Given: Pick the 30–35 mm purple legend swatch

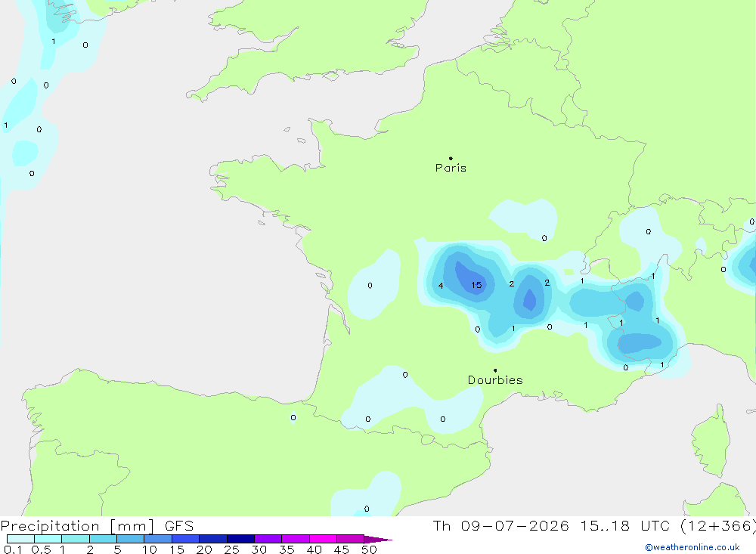Looking at the screenshot, I should coord(268,539).
